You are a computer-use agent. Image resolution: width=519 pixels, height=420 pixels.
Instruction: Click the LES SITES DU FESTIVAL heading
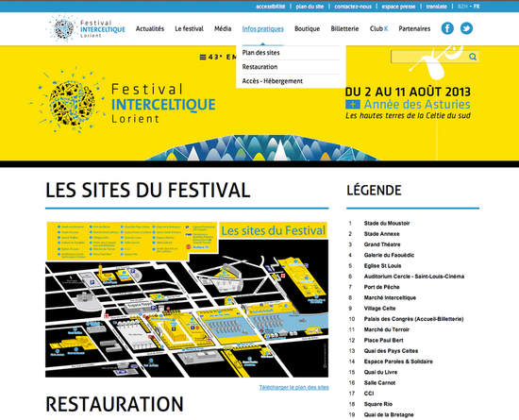(x=147, y=190)
